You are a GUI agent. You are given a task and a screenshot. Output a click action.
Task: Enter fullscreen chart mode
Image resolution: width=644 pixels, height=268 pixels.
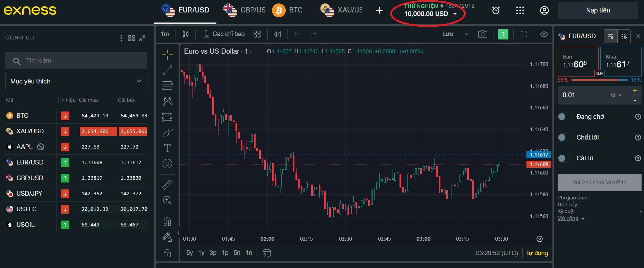(524, 34)
